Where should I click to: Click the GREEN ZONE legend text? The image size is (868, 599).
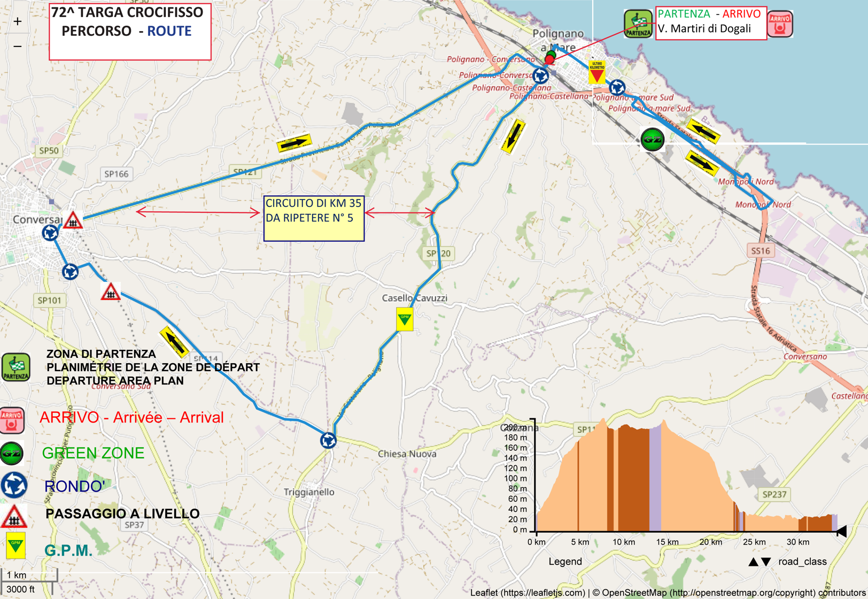[x=93, y=453]
